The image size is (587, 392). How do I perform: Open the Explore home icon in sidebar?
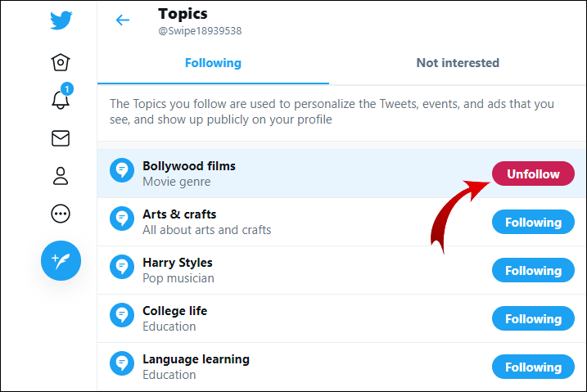coord(60,62)
